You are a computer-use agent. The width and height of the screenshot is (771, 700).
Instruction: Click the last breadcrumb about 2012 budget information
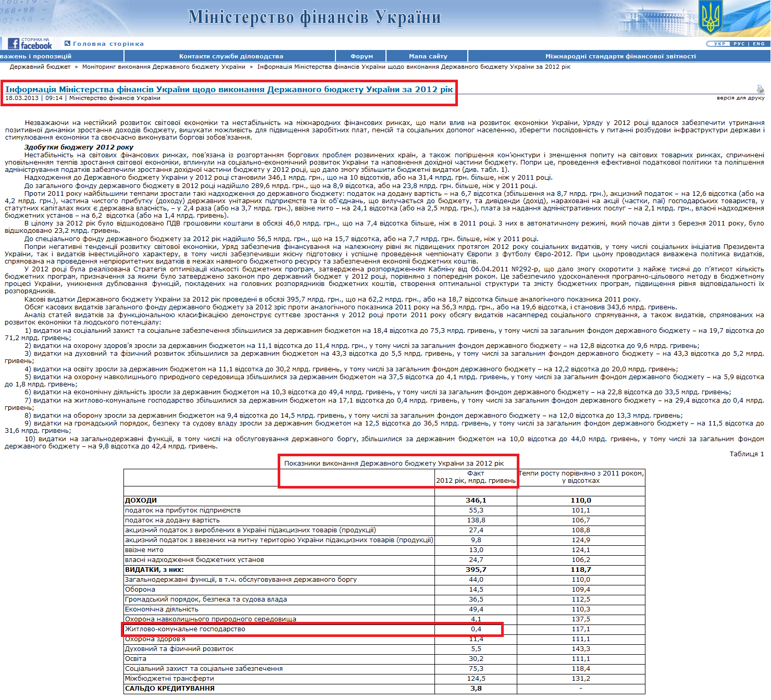pos(414,67)
